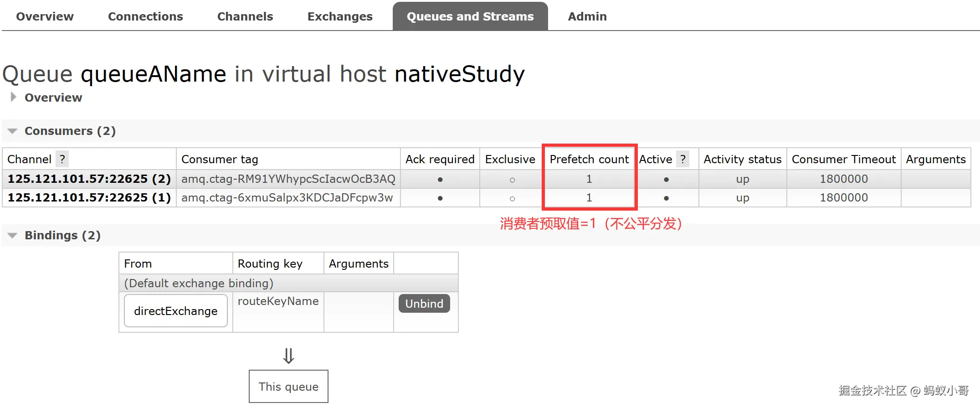Viewport: 980px width, 408px height.
Task: Select consumer tag amq.ctag-RM91YWhypcScIacwOcB3AQ
Action: pos(288,179)
